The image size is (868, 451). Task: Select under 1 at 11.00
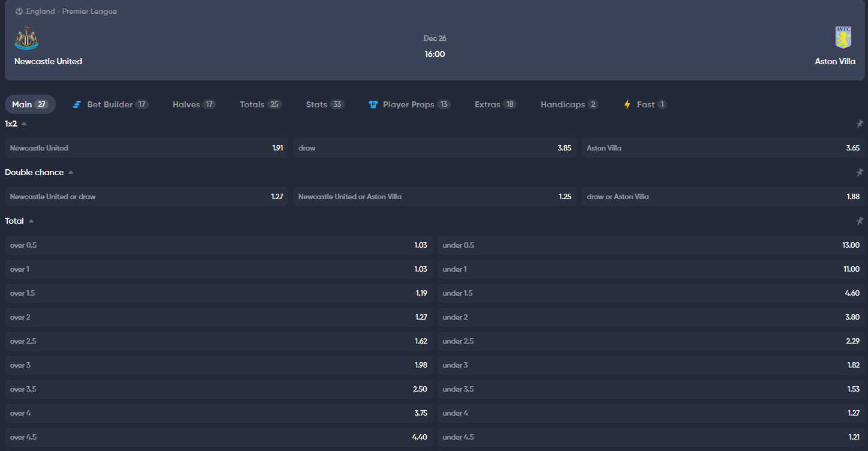(x=651, y=269)
